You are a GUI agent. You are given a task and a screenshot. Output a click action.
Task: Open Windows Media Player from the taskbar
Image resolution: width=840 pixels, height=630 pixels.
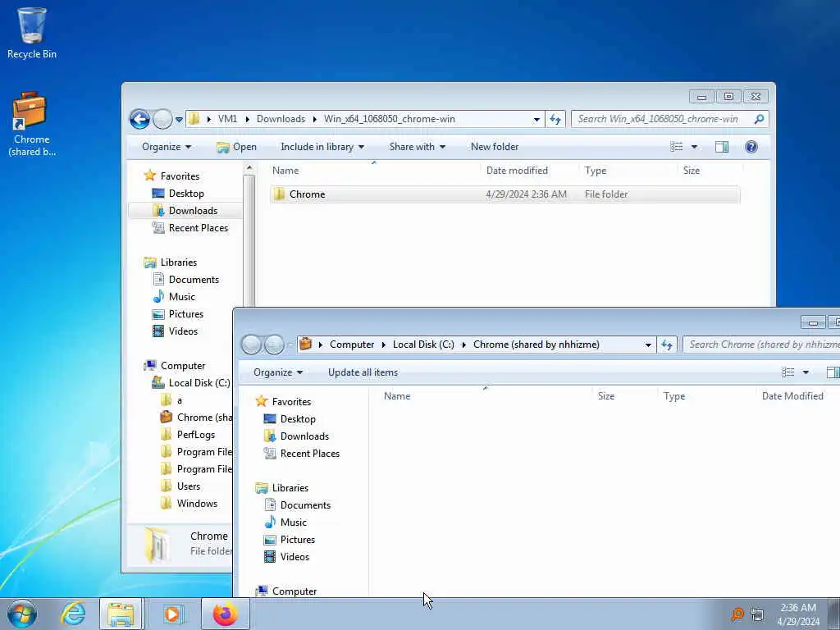(x=172, y=614)
